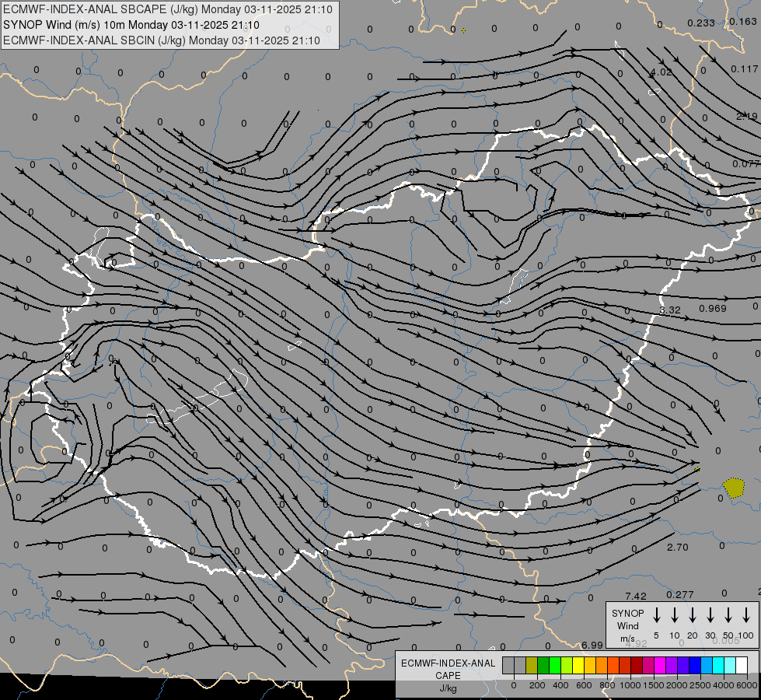Viewport: 761px width, 700px height.
Task: Click the 4.02 value on the map
Action: (661, 72)
